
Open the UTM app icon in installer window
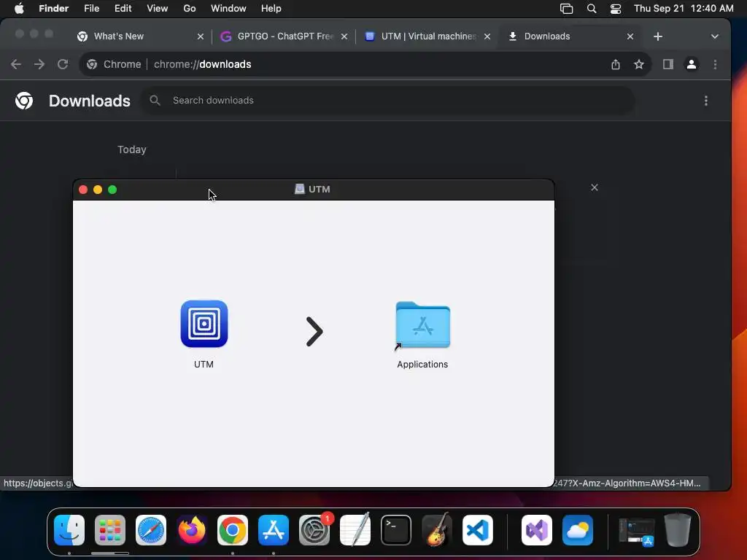coord(204,324)
